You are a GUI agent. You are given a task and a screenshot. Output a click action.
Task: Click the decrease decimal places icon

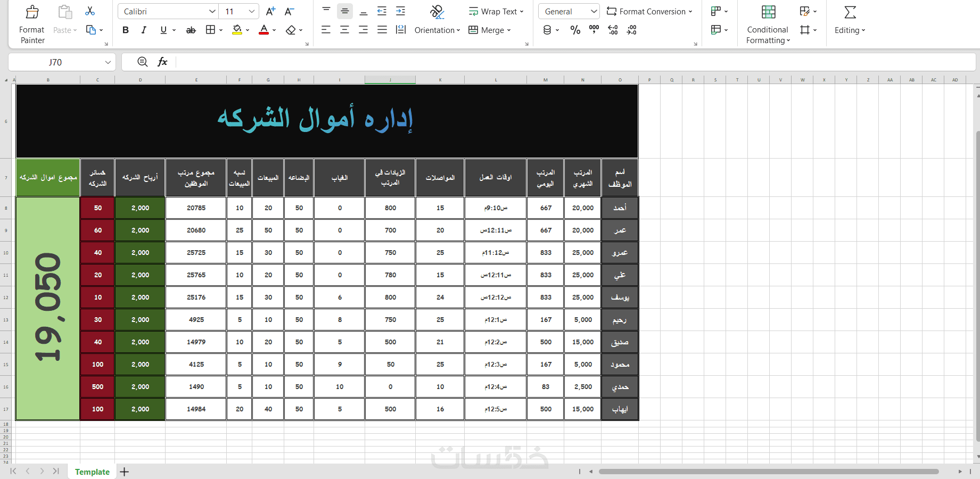[631, 30]
